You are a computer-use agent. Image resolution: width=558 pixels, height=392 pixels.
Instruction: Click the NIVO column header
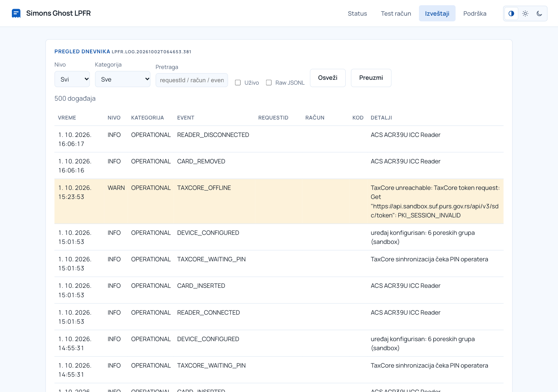pyautogui.click(x=114, y=118)
